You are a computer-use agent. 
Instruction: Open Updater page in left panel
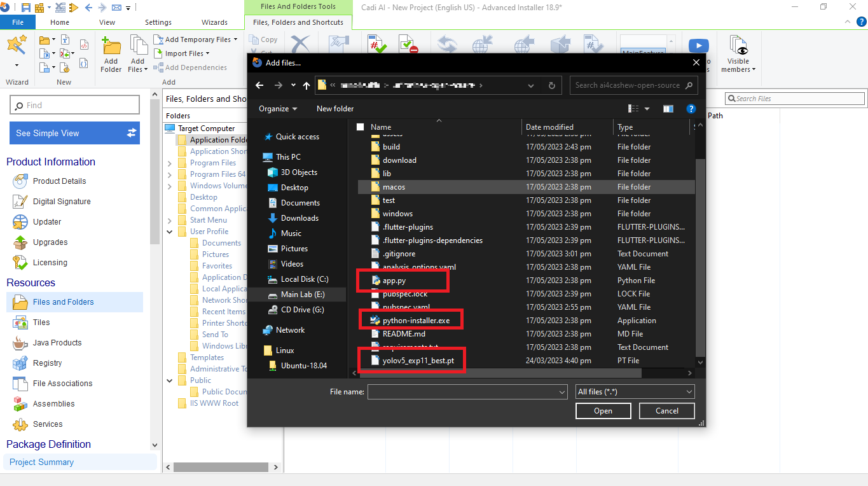[47, 222]
